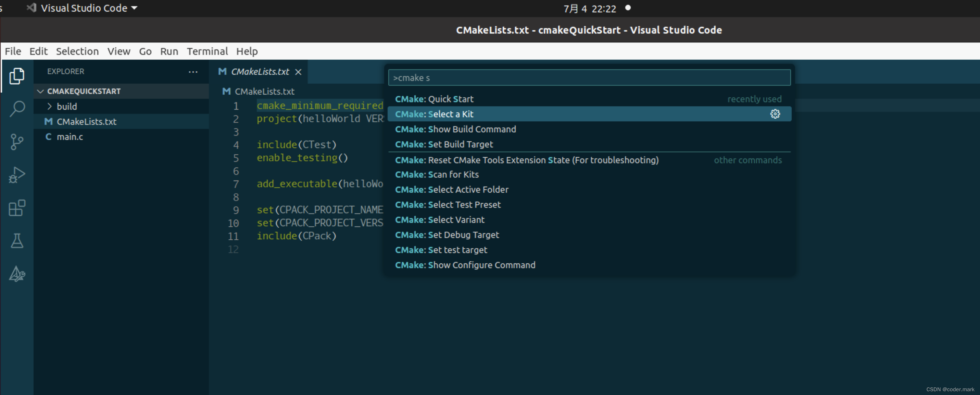
Task: Open Explorer more actions ellipsis
Action: click(193, 72)
